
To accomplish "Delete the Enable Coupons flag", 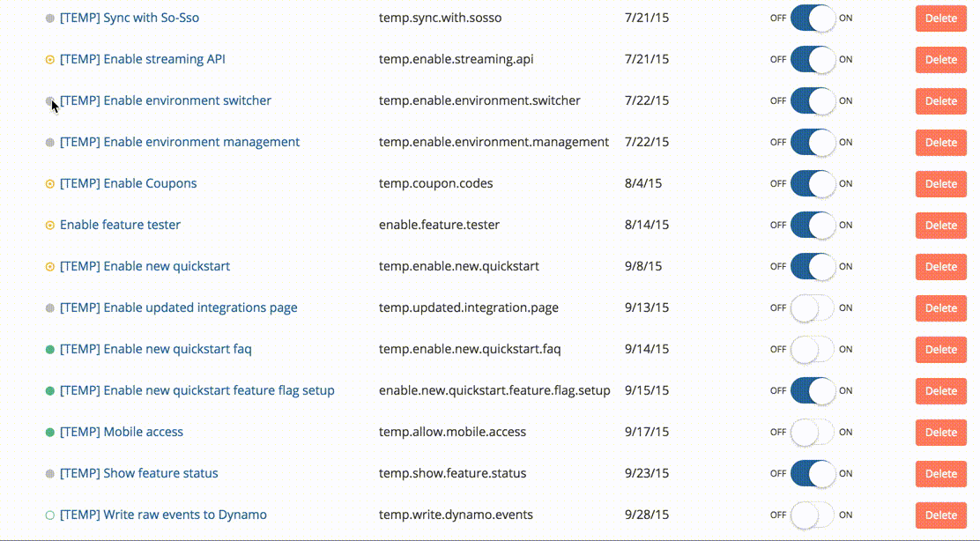I will click(x=940, y=184).
